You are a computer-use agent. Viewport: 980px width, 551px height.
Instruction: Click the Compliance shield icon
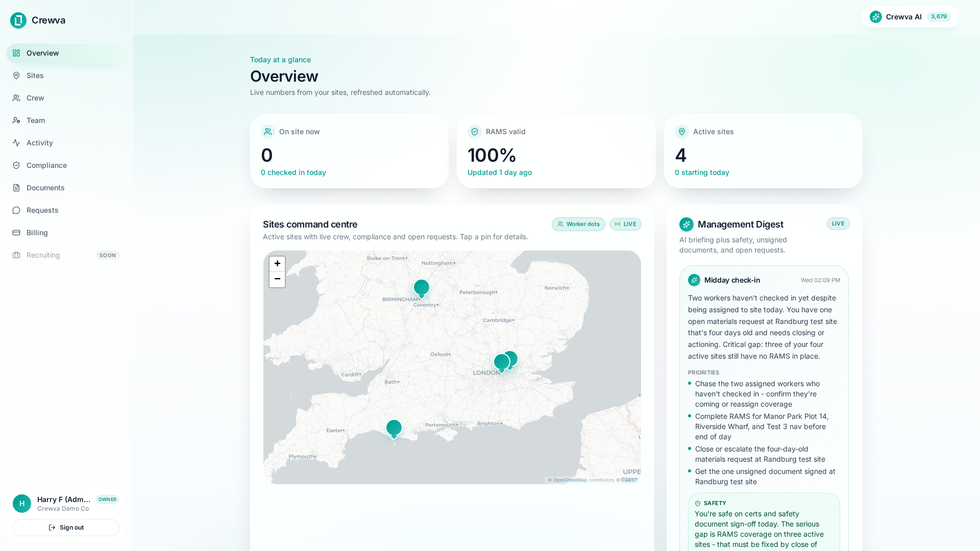click(x=16, y=165)
